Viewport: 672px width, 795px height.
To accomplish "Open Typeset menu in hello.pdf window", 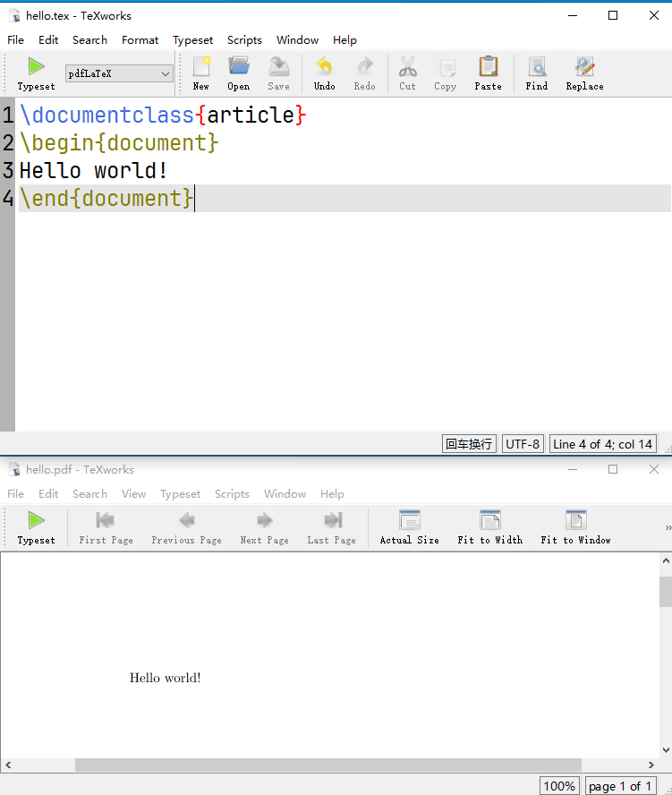I will (181, 494).
